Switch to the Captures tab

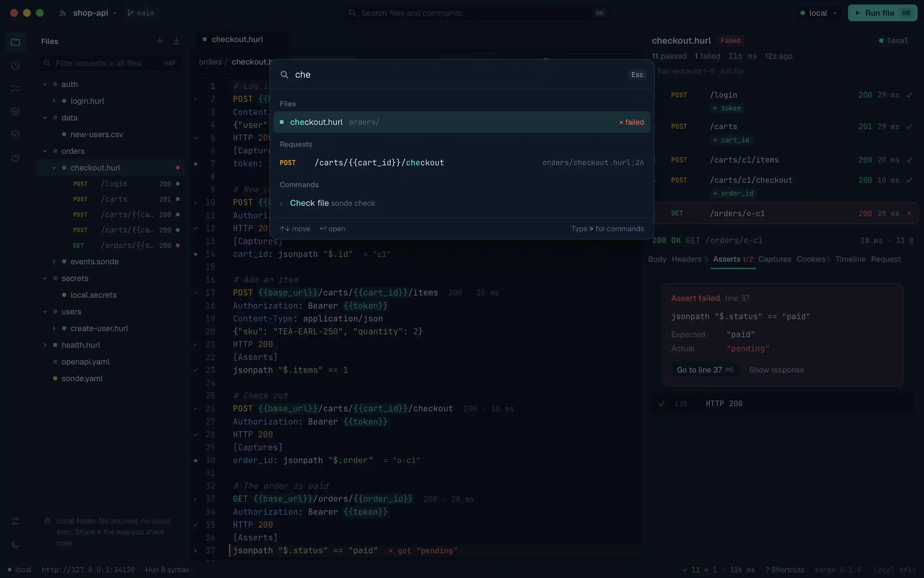775,259
